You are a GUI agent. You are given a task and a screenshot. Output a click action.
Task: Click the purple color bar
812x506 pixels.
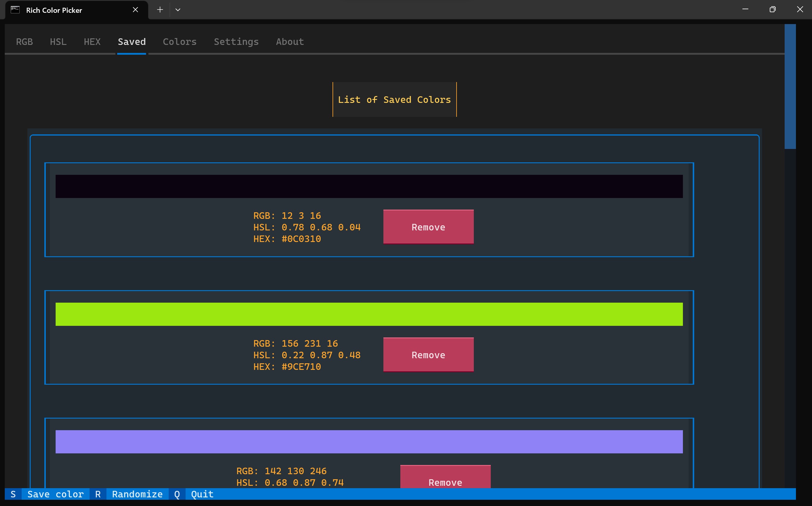(369, 441)
